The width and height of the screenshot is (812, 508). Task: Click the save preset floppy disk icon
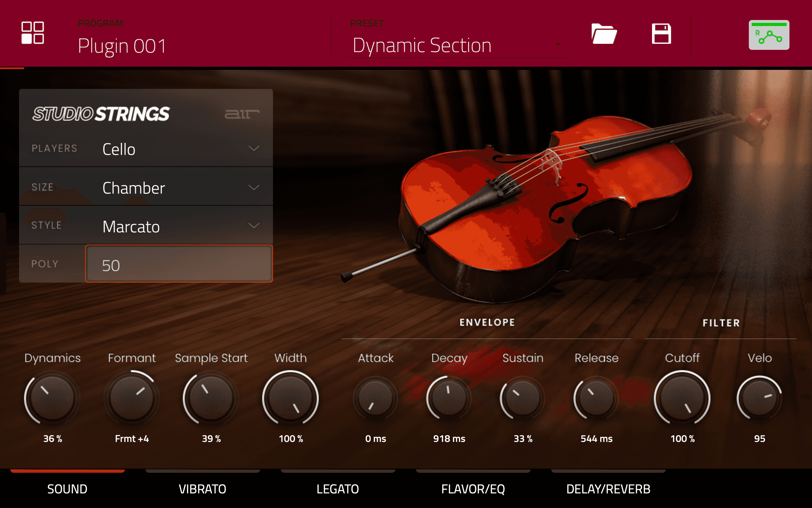[661, 34]
